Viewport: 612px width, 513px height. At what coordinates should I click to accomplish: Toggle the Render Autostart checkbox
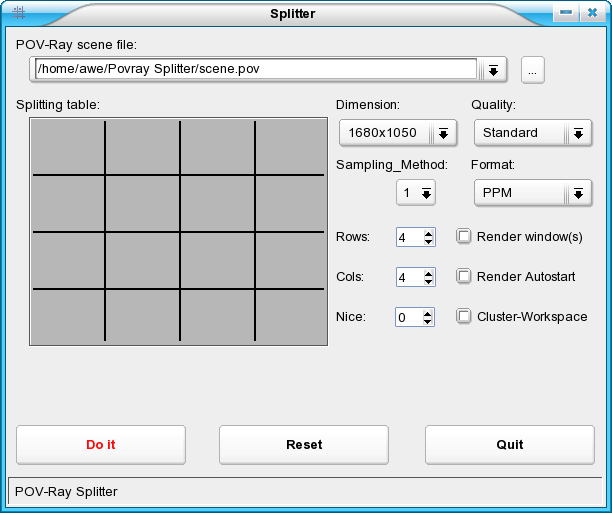[x=464, y=277]
